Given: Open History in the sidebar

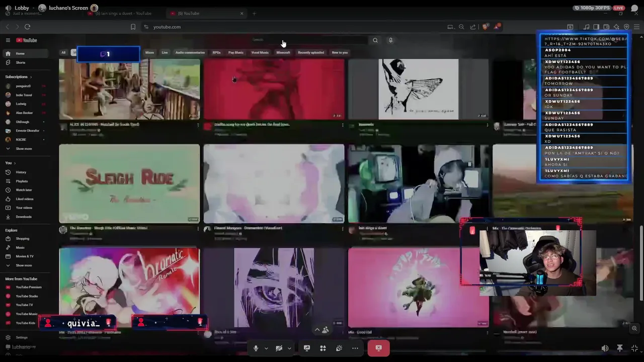Looking at the screenshot, I should [x=25, y=172].
